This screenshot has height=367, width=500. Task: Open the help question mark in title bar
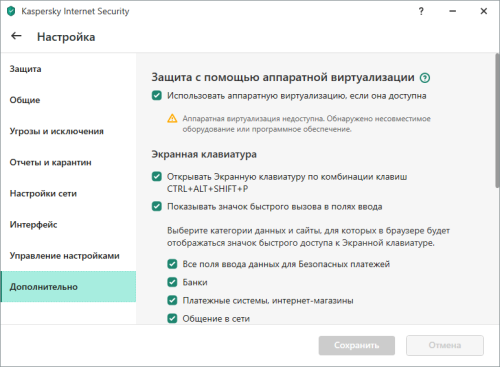coord(421,11)
